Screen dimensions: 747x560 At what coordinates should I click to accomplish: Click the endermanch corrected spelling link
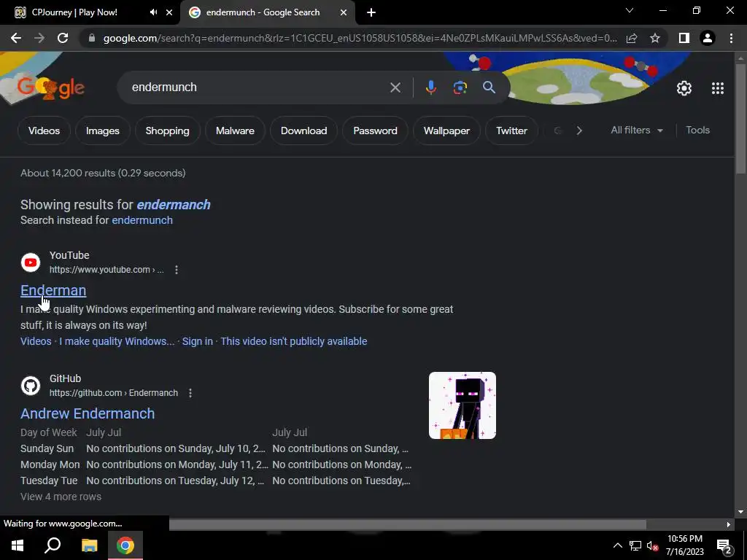(174, 204)
